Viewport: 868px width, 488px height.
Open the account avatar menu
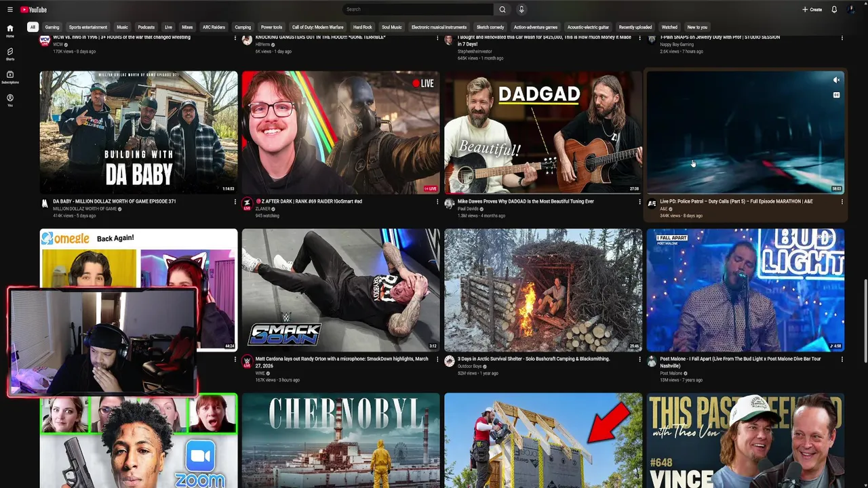[x=852, y=9]
